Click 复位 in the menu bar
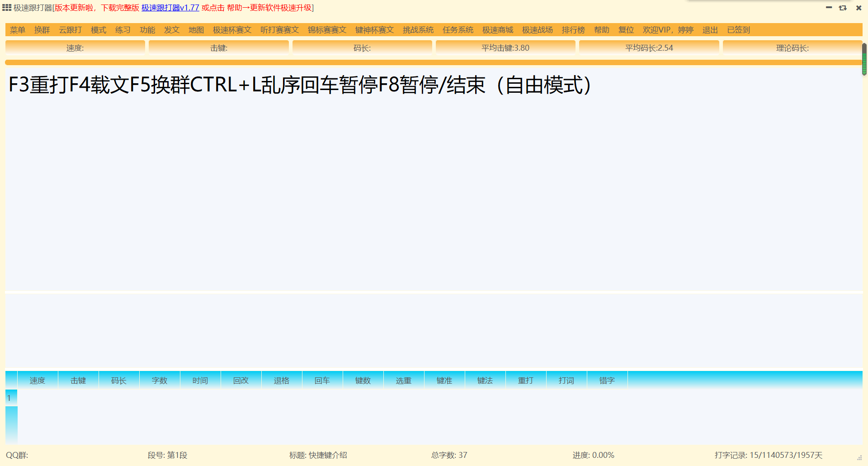The image size is (868, 466). click(x=626, y=30)
